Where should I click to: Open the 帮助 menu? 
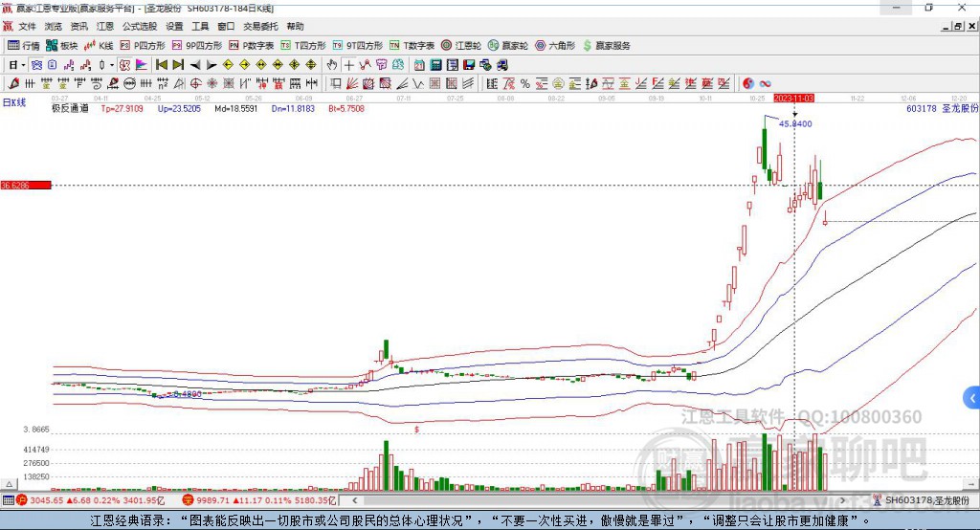(295, 26)
